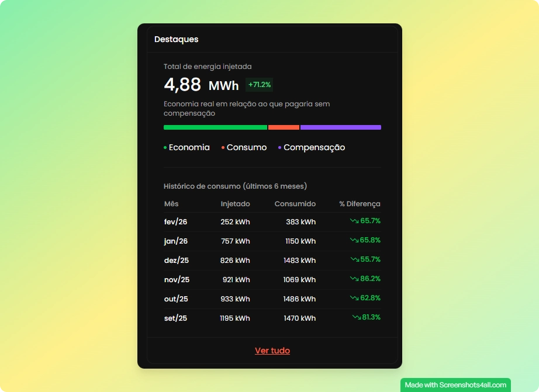Click the trend arrow icon for dez/25

click(x=355, y=259)
